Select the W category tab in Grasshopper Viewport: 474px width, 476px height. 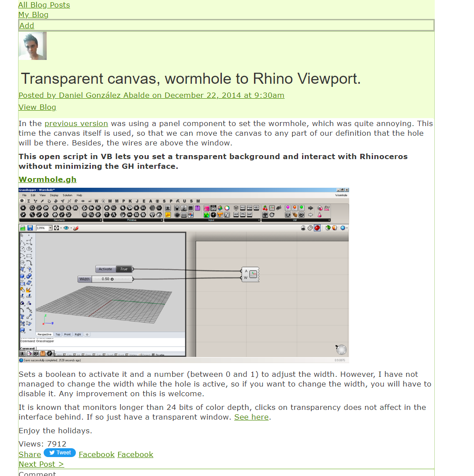(96, 201)
